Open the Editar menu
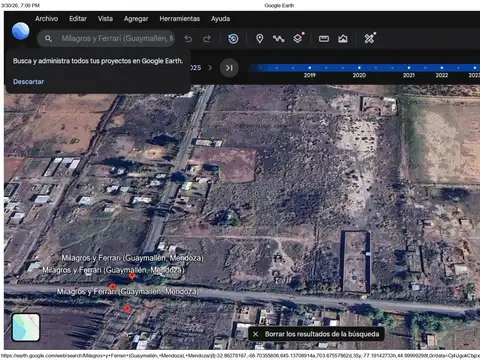 point(78,19)
